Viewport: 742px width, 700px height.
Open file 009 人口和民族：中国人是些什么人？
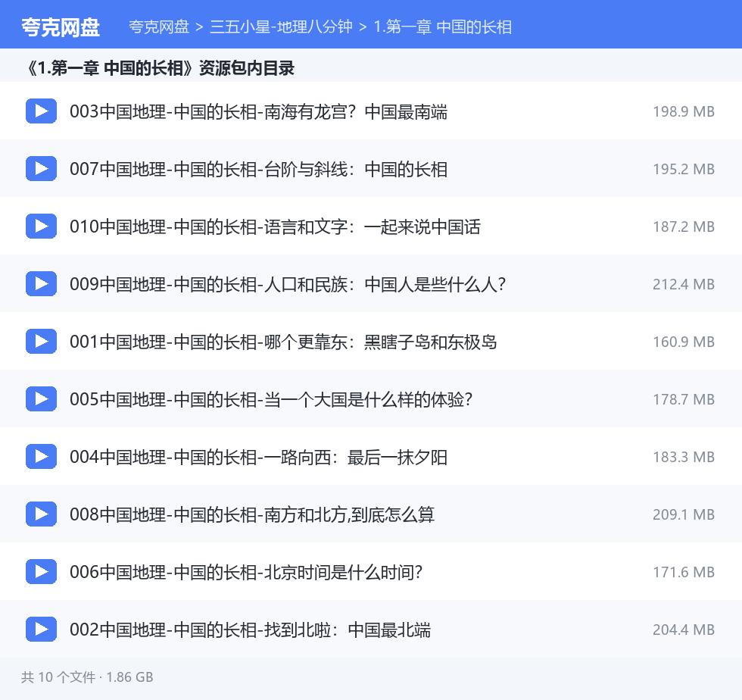[288, 285]
